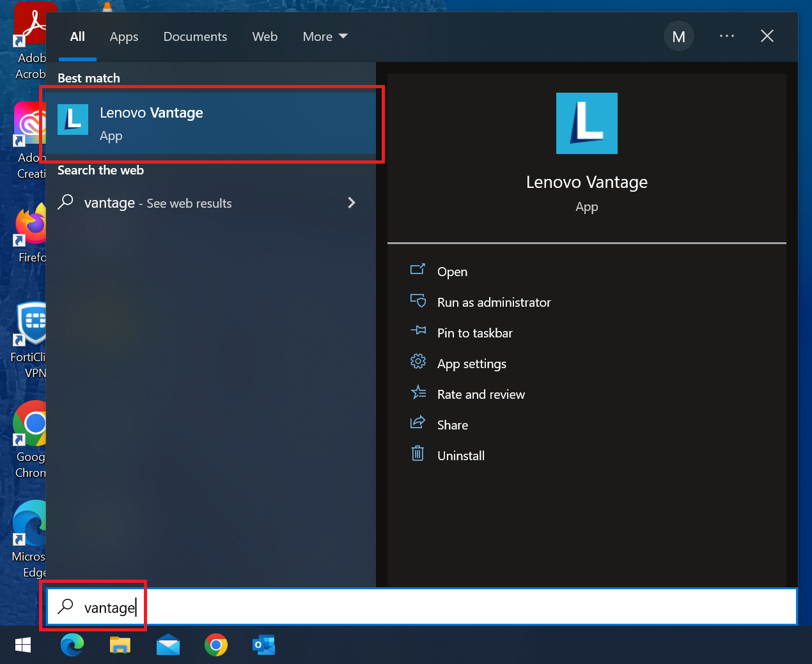Open the M account profile circle

679,36
